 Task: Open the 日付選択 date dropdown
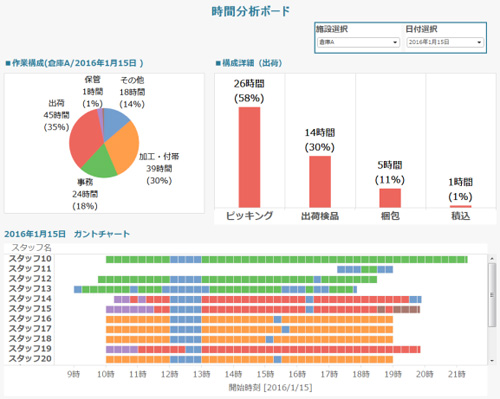coord(445,42)
